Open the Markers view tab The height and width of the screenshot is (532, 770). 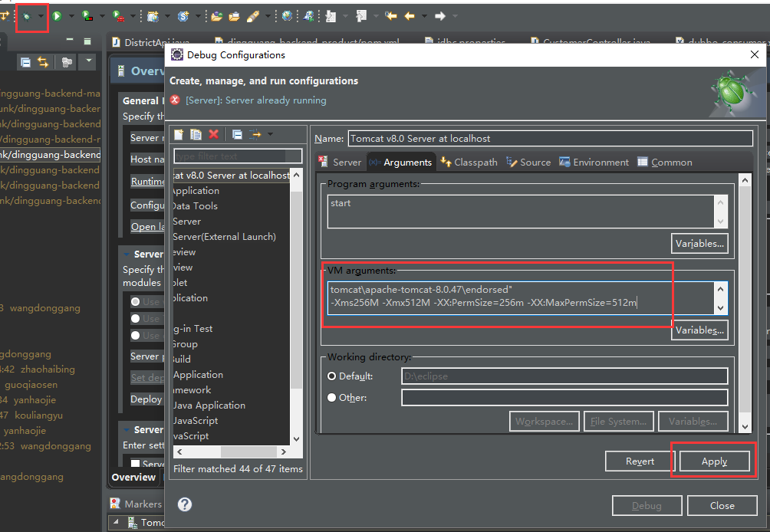[137, 504]
